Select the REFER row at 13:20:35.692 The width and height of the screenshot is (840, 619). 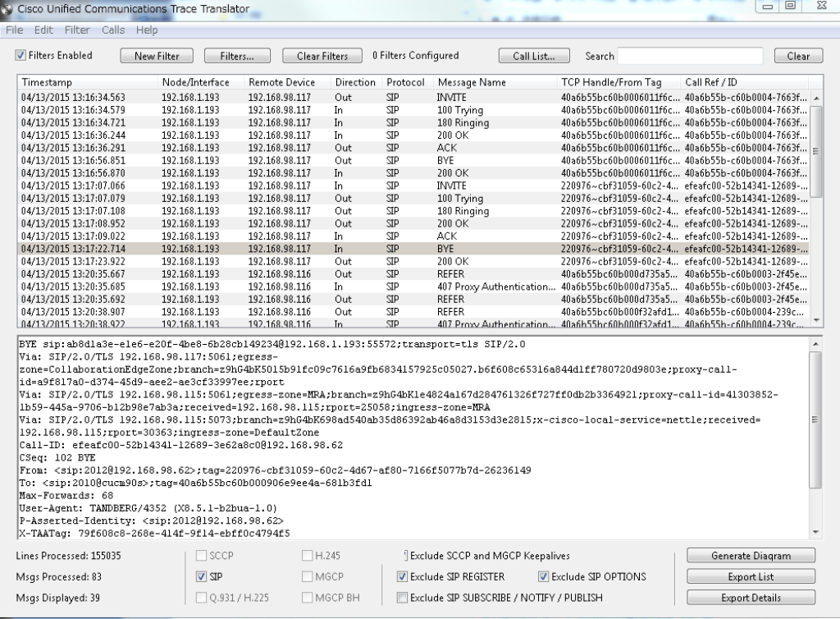tap(413, 299)
